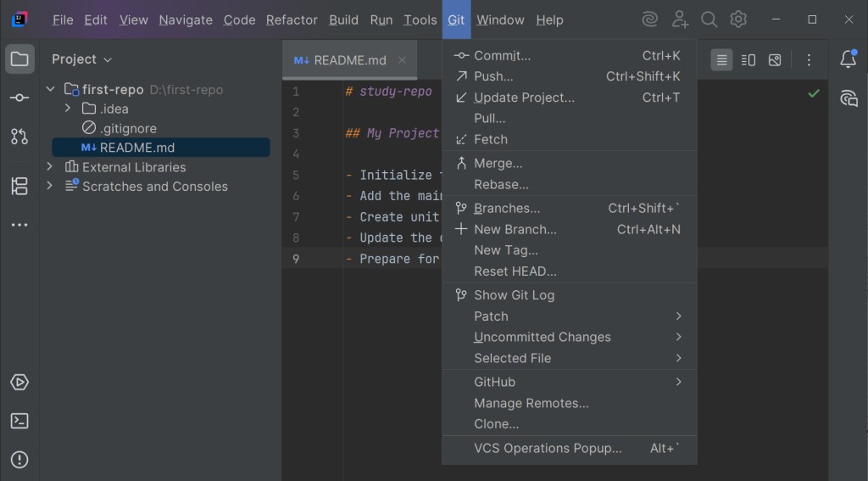Open the Problems tool window icon

point(19,460)
